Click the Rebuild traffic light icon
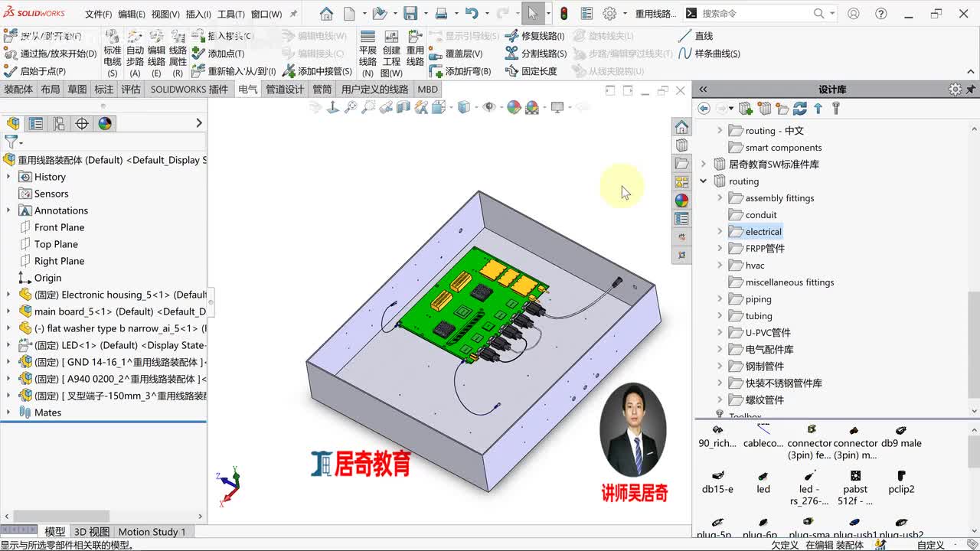This screenshot has width=980, height=551. pos(564,14)
